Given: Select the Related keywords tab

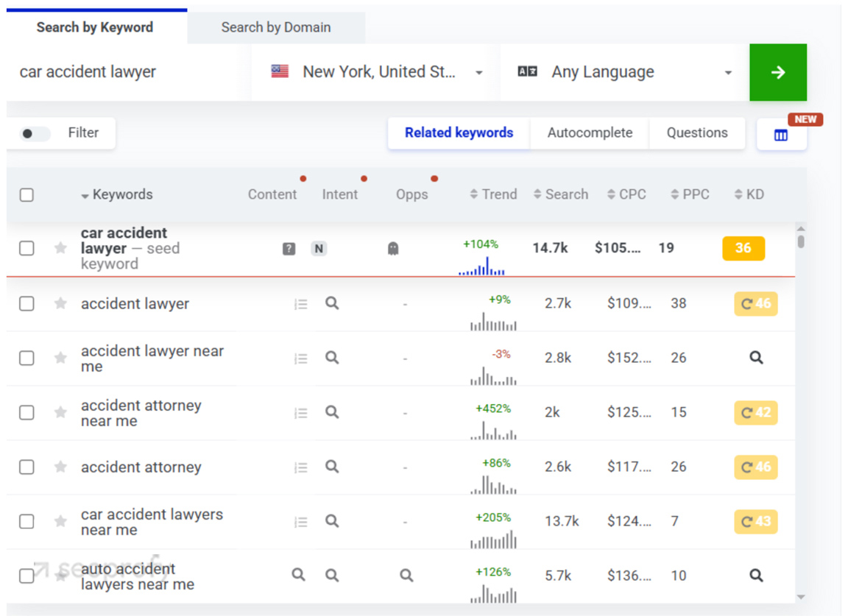Looking at the screenshot, I should click(x=459, y=132).
